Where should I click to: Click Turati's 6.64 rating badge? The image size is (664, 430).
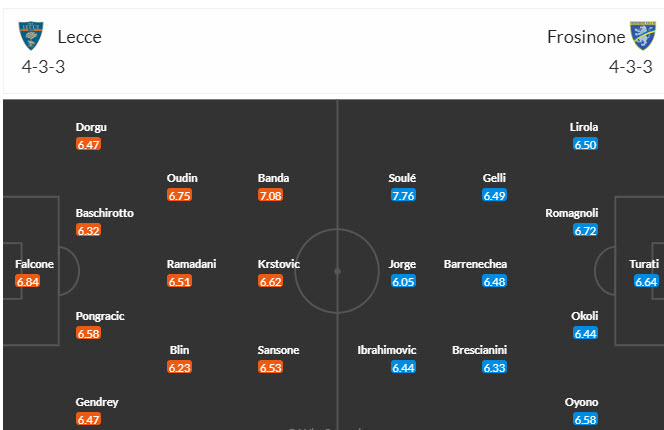647,282
